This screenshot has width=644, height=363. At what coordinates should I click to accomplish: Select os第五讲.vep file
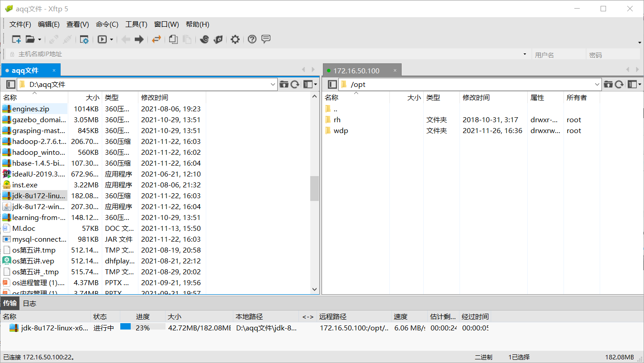pos(33,261)
